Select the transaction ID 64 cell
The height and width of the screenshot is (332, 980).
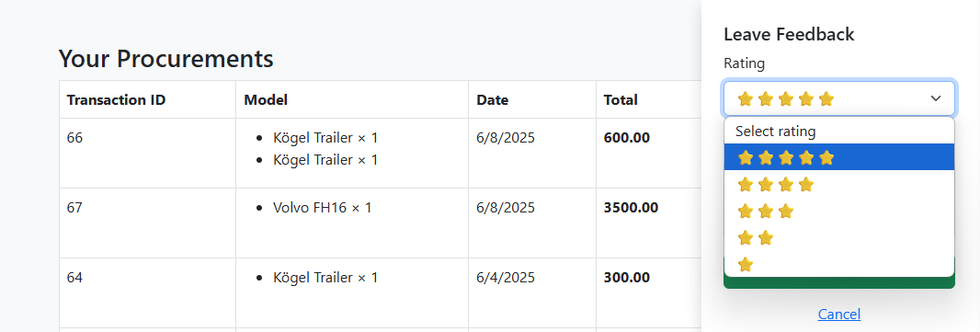pos(147,292)
